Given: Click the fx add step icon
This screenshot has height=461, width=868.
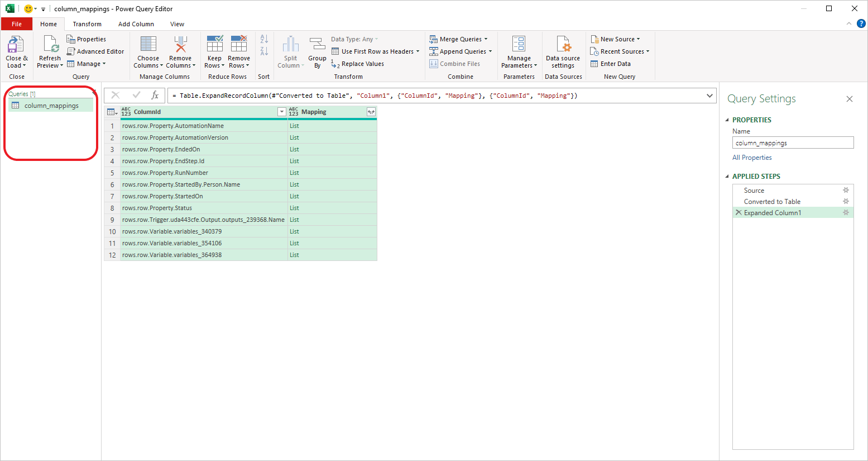Looking at the screenshot, I should tap(155, 96).
